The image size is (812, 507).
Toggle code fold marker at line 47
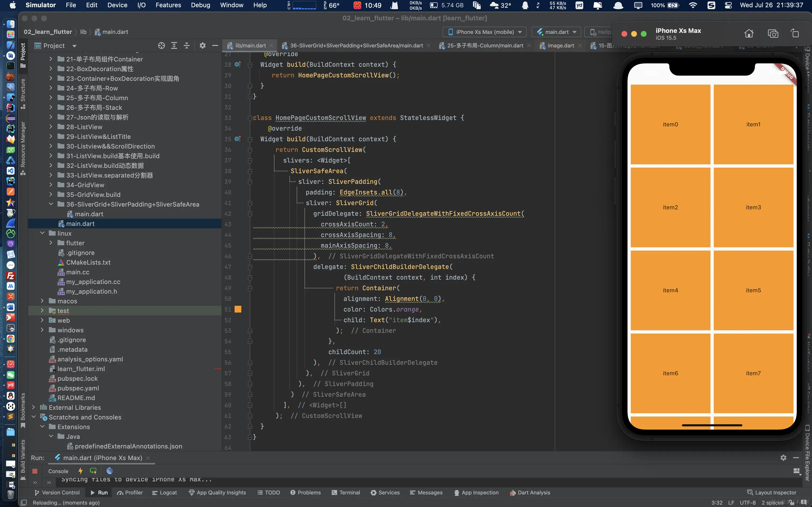(250, 267)
